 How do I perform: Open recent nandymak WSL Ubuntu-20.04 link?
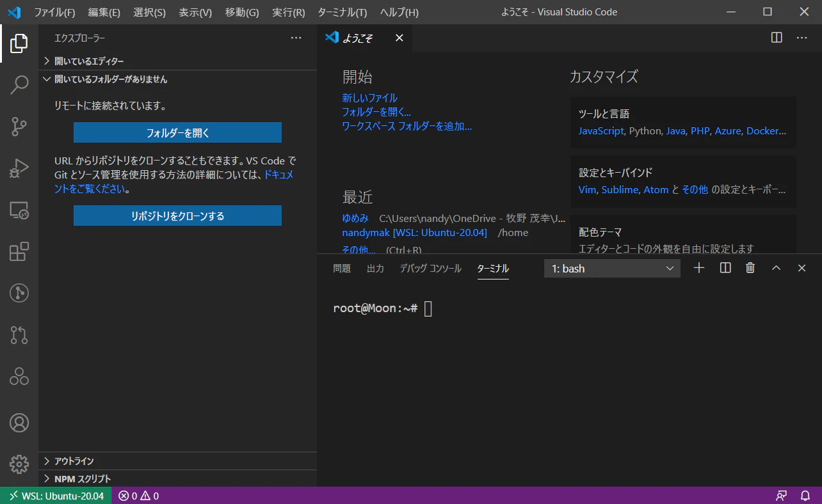tap(414, 232)
